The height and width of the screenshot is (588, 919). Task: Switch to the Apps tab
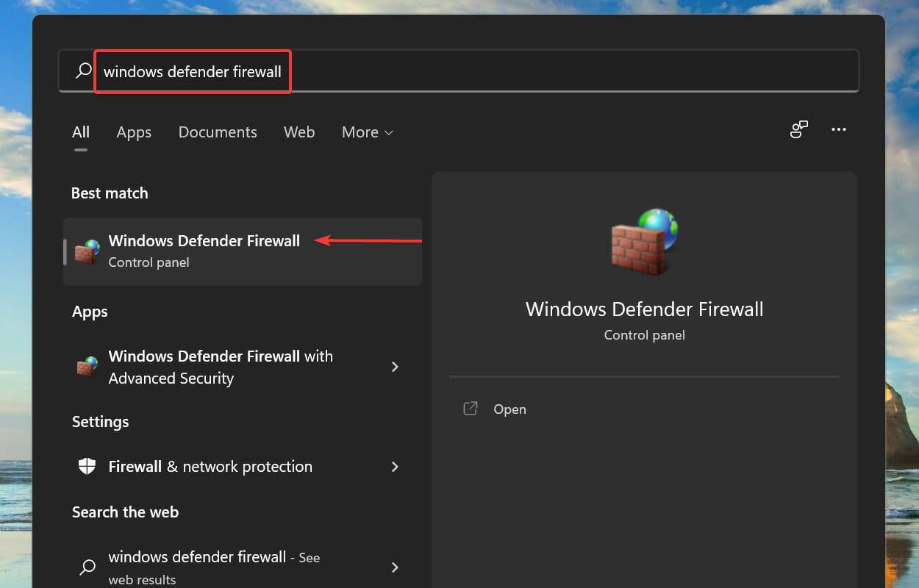tap(134, 132)
